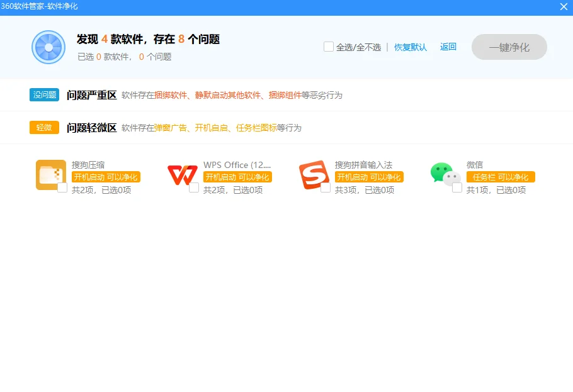Image resolution: width=573 pixels, height=392 pixels.
Task: Check the 全选/全不选 checkbox
Action: pos(328,46)
